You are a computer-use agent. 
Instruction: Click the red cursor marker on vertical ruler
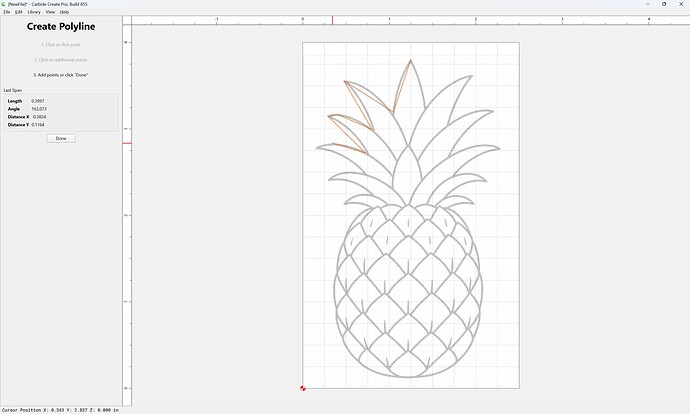tap(127, 143)
